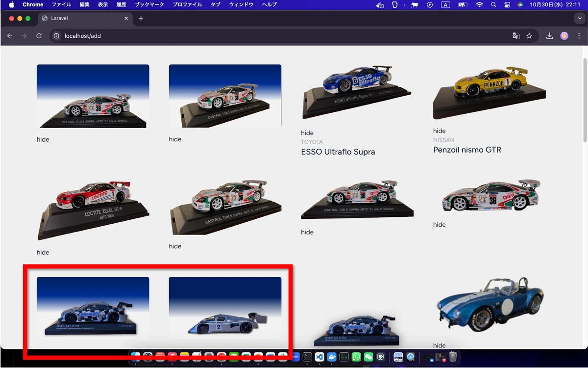Activate Siri from menu bar

[x=520, y=5]
